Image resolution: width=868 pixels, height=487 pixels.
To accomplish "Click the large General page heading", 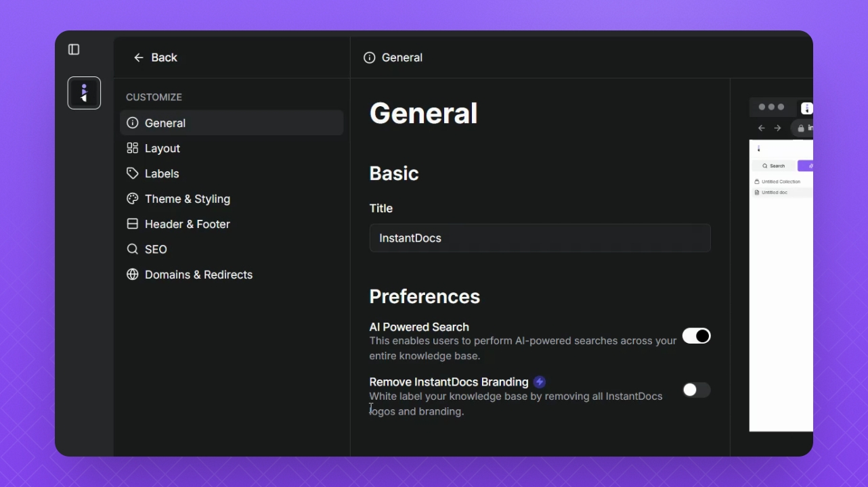I will tap(423, 113).
